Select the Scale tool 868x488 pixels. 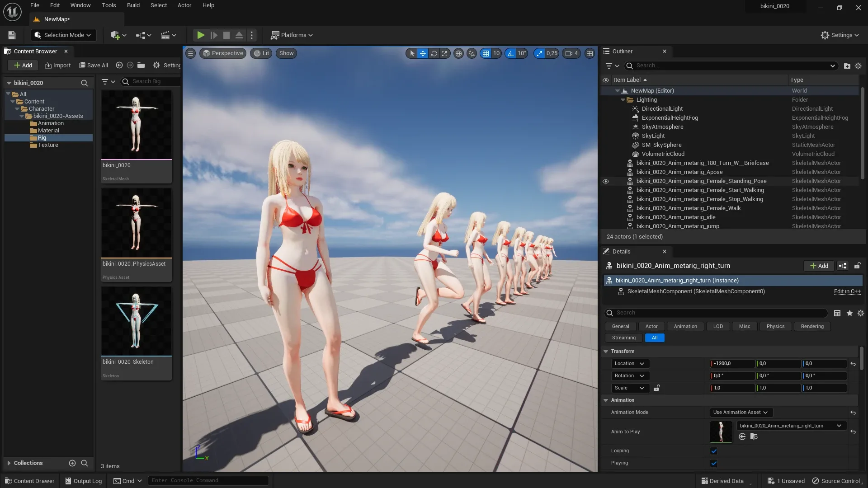click(x=445, y=53)
